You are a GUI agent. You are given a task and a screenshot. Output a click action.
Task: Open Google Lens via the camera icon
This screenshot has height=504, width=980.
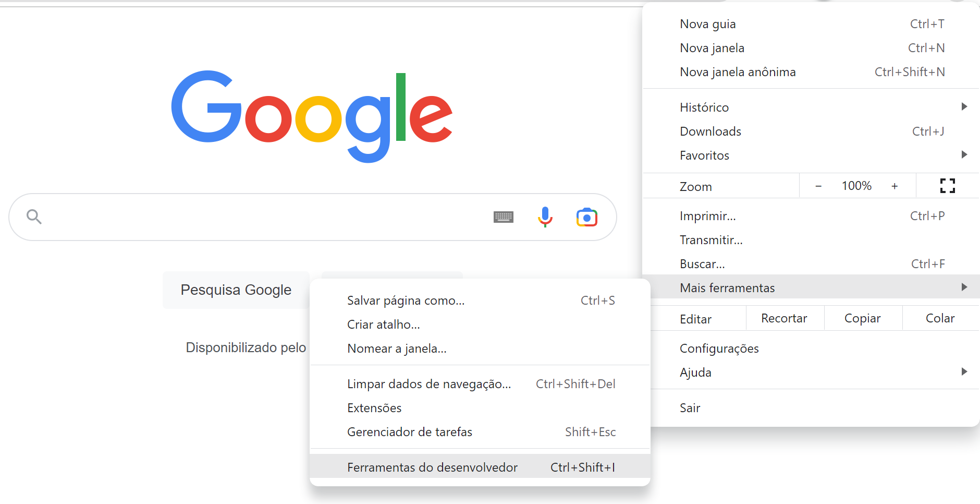point(587,217)
